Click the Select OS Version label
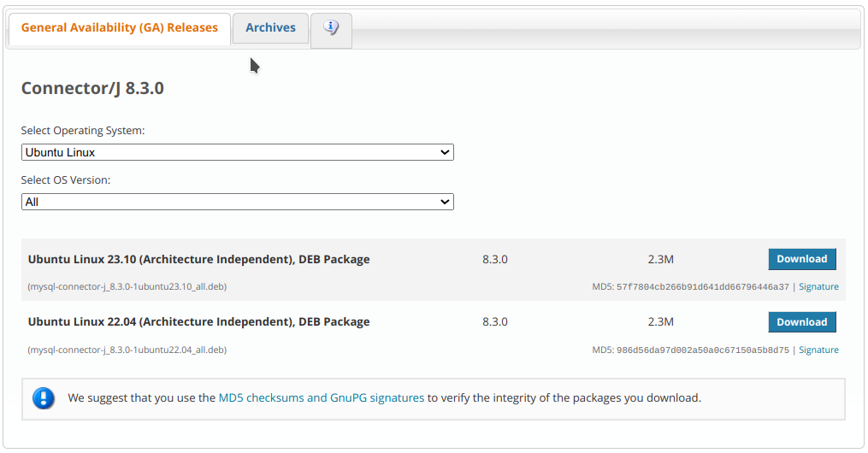 pos(66,180)
